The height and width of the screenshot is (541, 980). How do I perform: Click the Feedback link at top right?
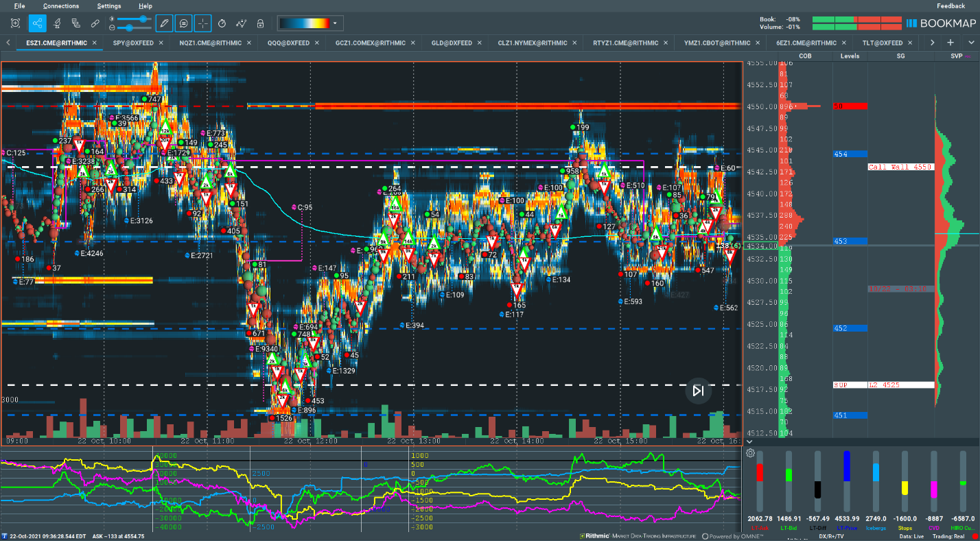pyautogui.click(x=951, y=5)
